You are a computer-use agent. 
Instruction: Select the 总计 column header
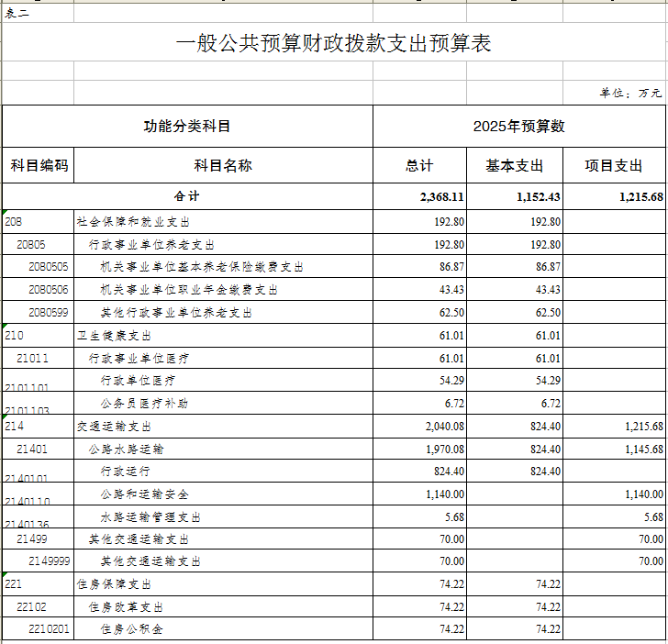(x=419, y=165)
